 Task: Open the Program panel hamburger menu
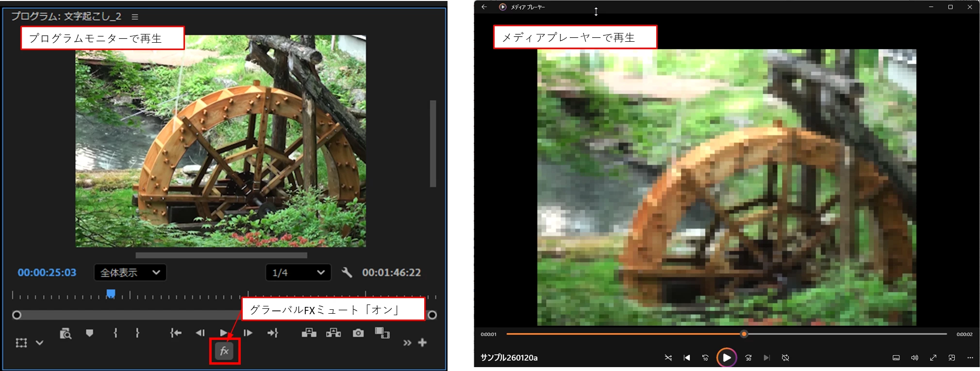pyautogui.click(x=135, y=17)
